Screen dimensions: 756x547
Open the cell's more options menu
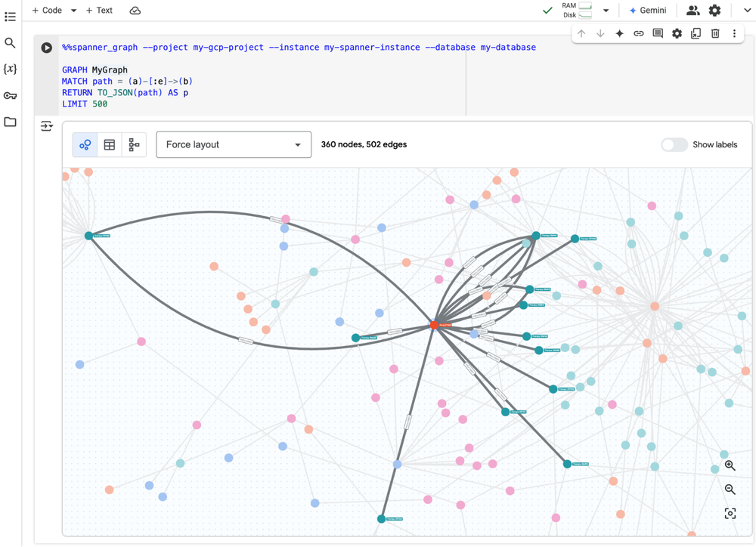[x=734, y=34]
